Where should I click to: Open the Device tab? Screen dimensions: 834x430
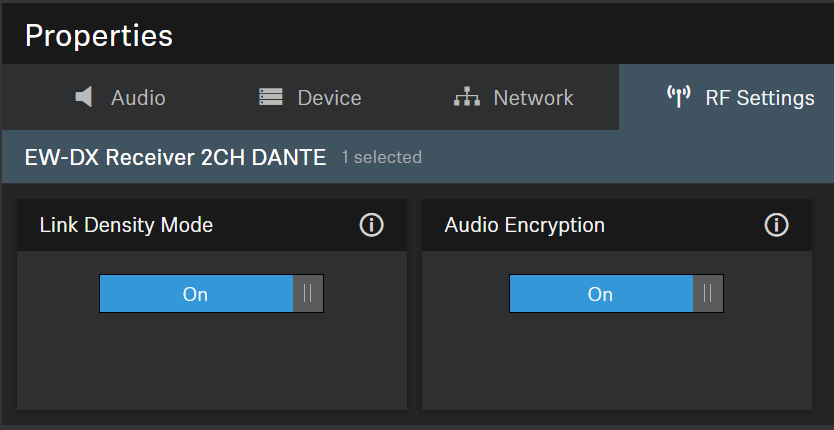(329, 98)
